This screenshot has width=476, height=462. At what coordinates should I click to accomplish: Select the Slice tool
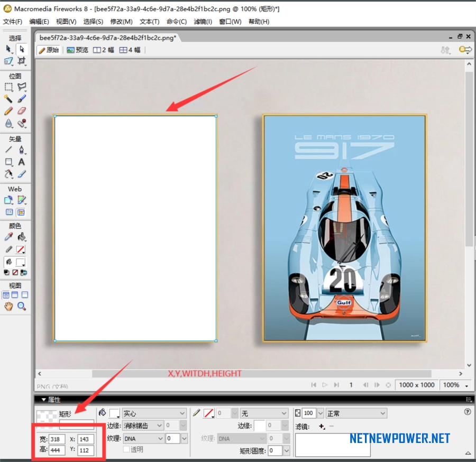(x=21, y=200)
